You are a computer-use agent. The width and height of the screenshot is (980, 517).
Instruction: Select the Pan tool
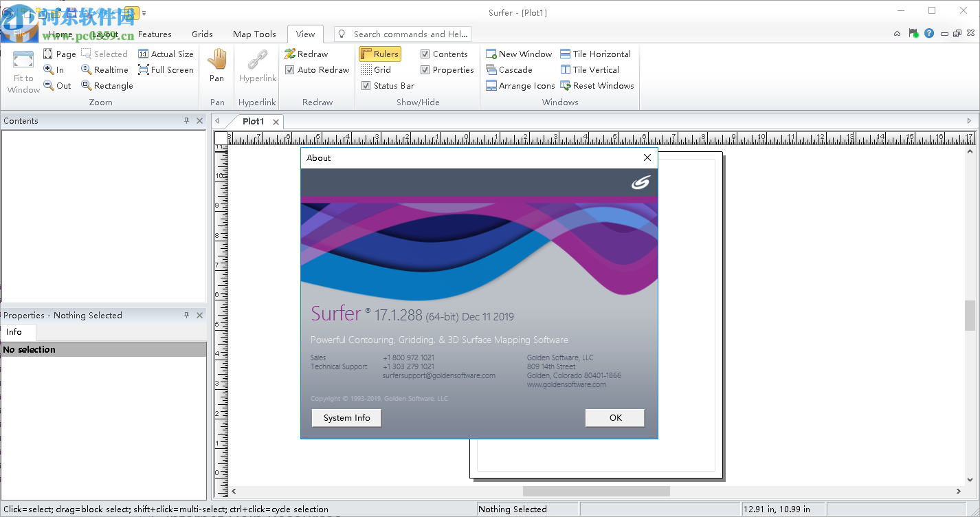pyautogui.click(x=216, y=69)
